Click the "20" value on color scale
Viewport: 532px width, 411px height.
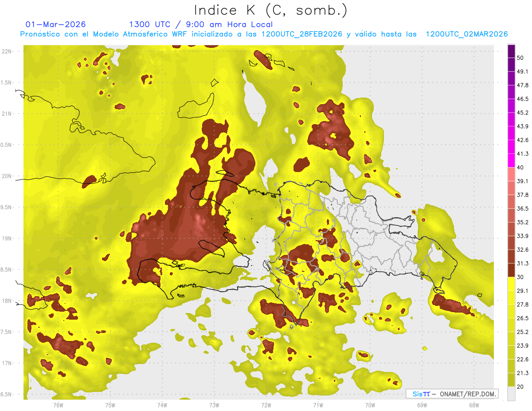coord(520,387)
